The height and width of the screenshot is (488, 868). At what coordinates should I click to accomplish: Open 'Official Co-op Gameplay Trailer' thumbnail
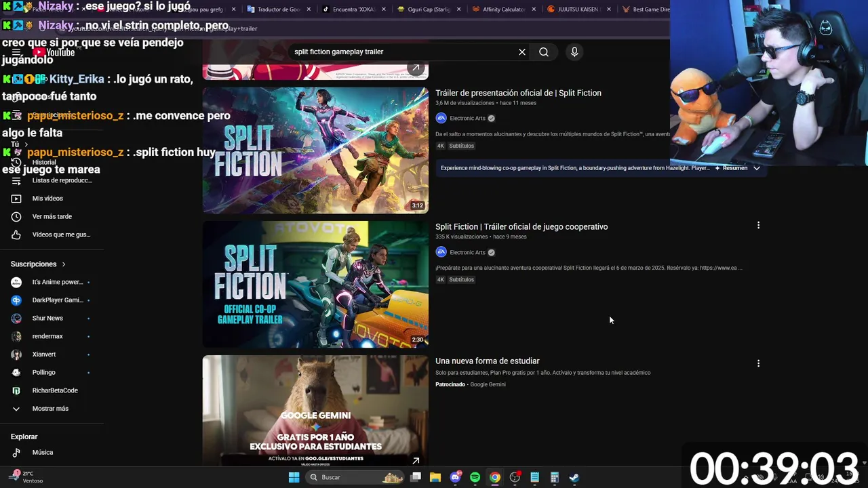coord(315,284)
